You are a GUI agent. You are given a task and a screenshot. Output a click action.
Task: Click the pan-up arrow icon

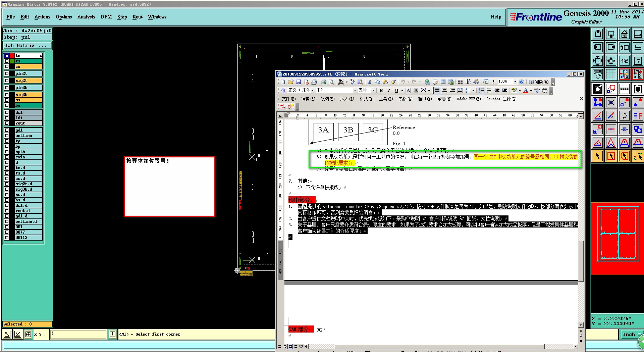tap(597, 34)
